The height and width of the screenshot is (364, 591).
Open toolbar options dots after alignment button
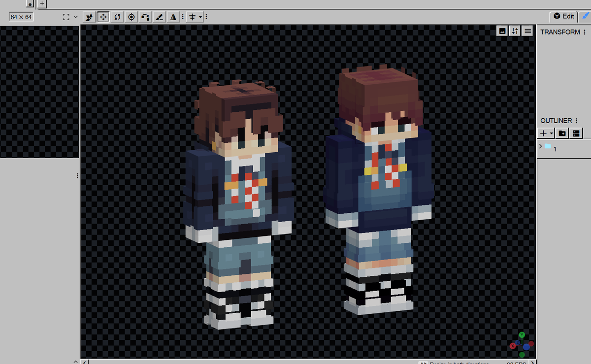coord(206,17)
